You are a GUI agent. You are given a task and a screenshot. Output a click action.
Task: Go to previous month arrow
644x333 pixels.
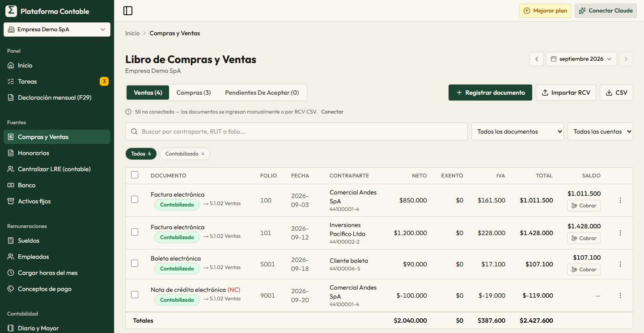click(x=537, y=59)
